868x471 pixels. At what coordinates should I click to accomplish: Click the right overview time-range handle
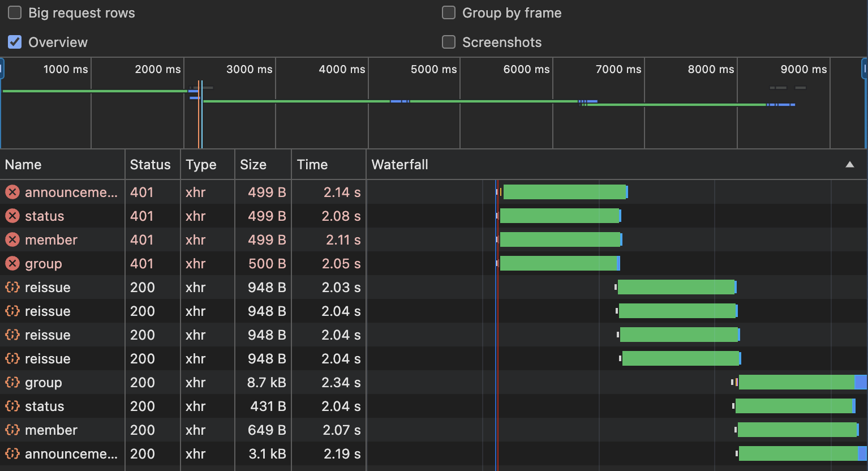coord(865,69)
